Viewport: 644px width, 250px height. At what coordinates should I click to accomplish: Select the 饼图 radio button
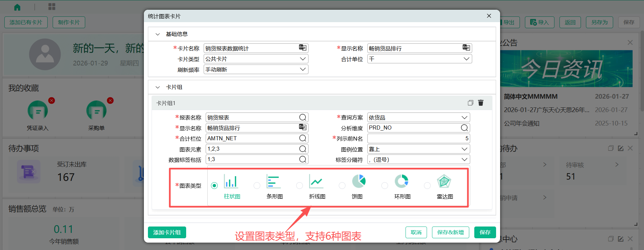(342, 186)
